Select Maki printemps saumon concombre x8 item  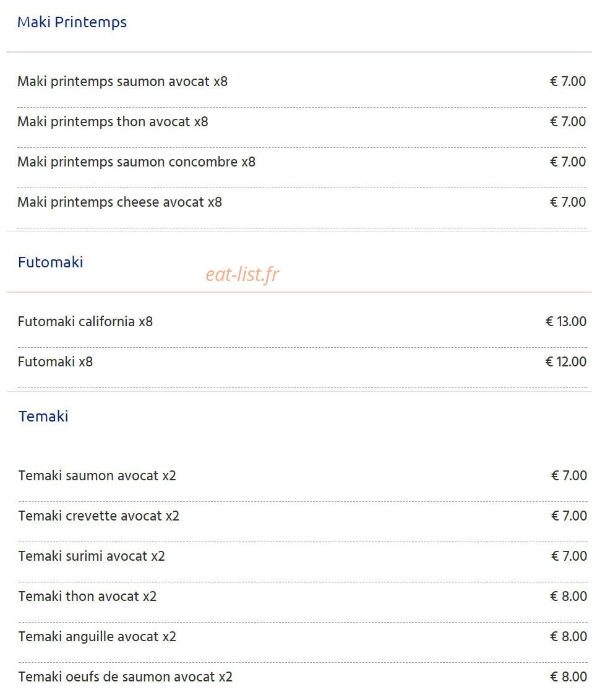point(136,162)
